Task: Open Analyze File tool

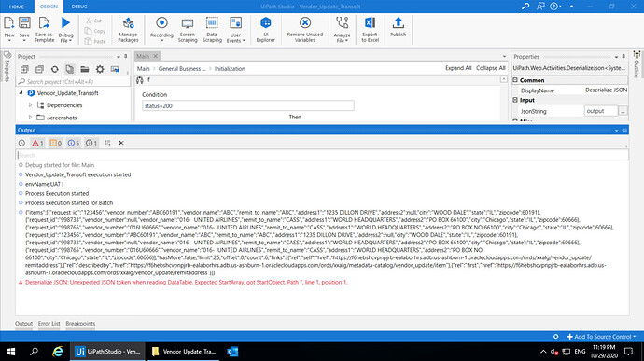Action: click(x=342, y=29)
